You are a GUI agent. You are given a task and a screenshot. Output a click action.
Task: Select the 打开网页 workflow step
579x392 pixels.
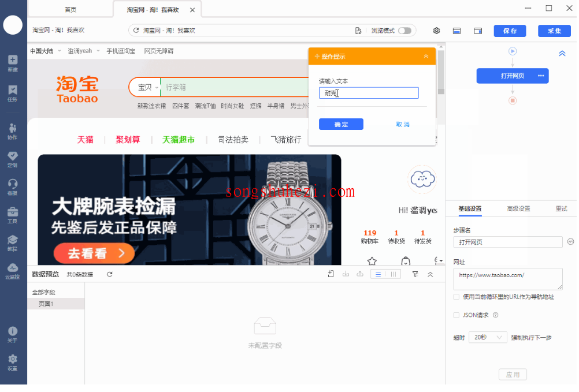click(x=513, y=76)
